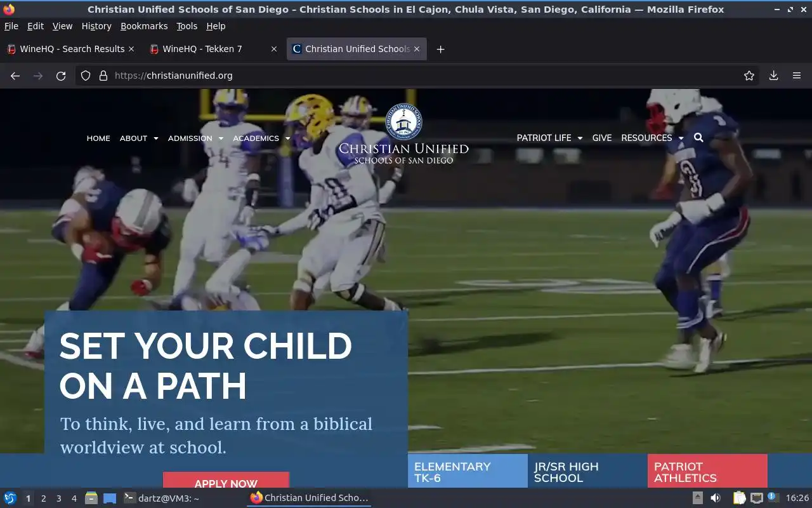Open the tracking protection shield icon
The image size is (812, 508).
coord(86,76)
